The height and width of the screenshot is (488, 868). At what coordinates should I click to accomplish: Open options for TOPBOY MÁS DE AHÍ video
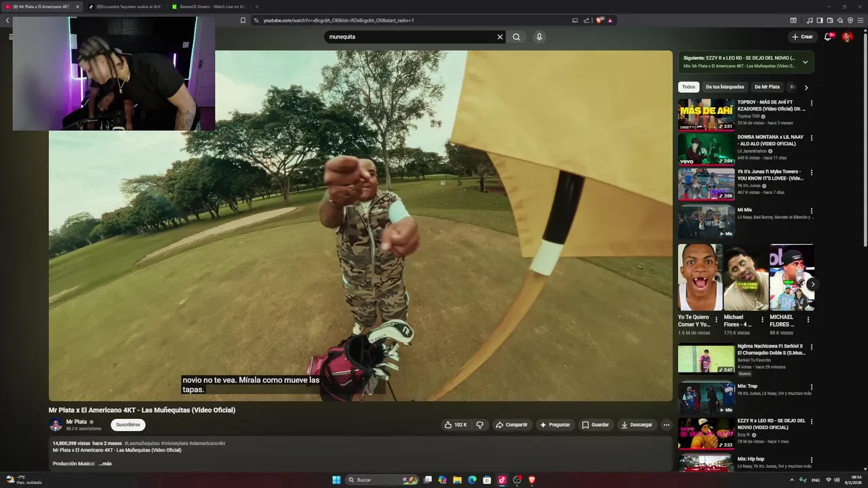click(x=811, y=104)
